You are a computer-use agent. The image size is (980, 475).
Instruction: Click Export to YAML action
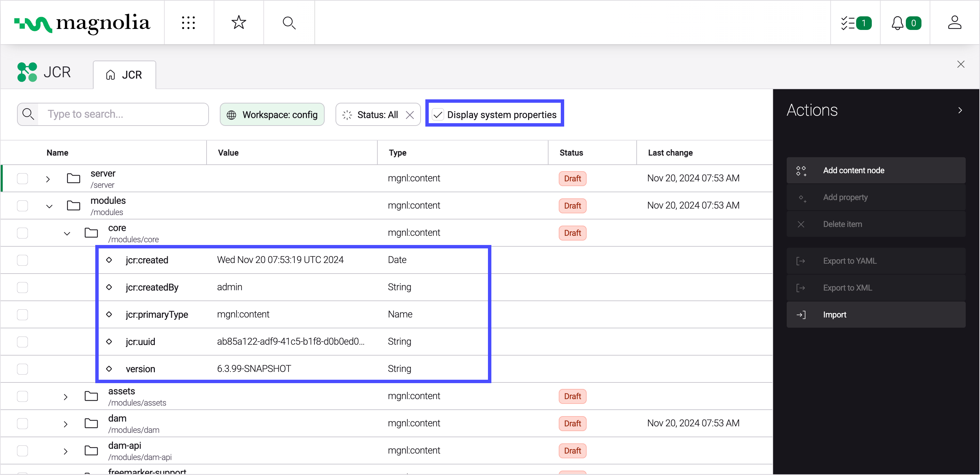coord(876,261)
